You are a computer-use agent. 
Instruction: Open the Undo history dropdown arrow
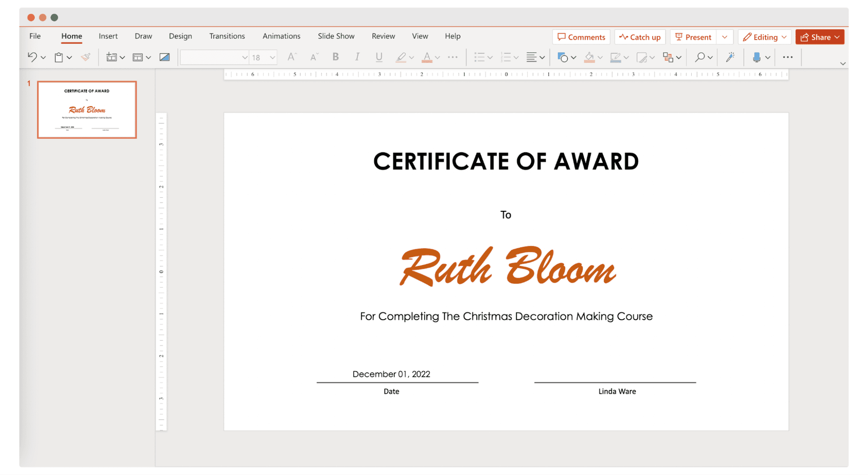coord(43,57)
